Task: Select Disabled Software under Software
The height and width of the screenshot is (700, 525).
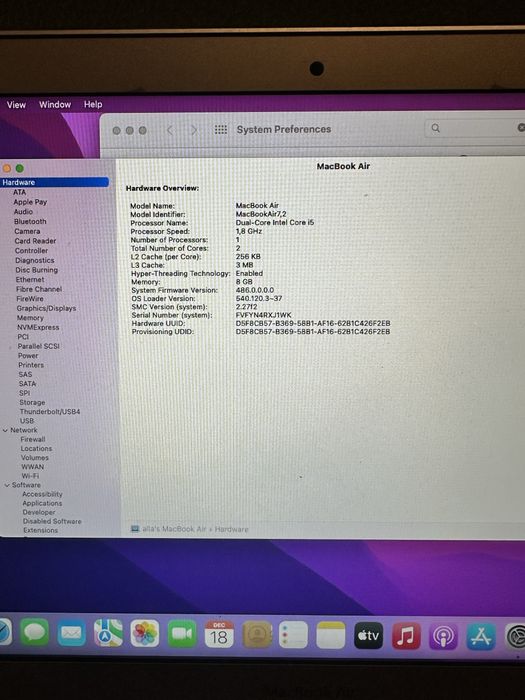Action: pyautogui.click(x=52, y=521)
